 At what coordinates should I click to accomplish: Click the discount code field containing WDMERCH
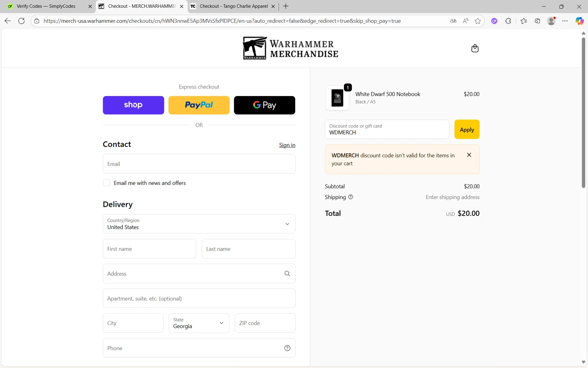387,129
